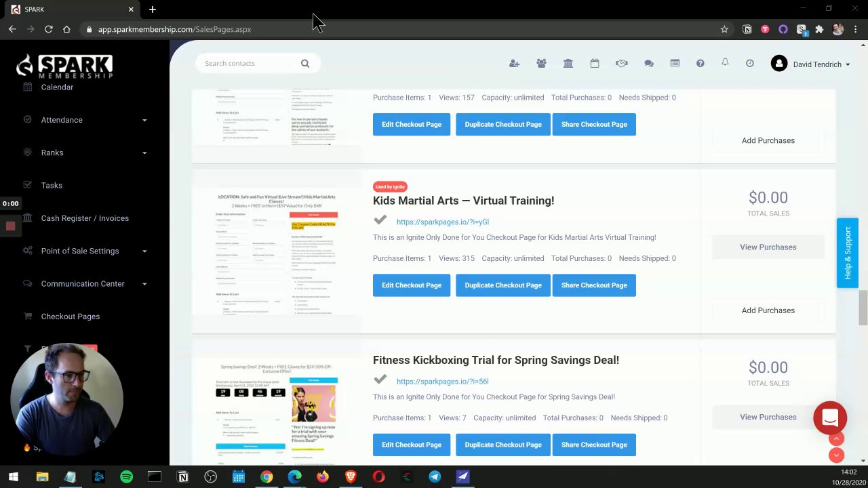Open Spotify from the Windows taskbar
The image size is (868, 488).
(x=126, y=476)
